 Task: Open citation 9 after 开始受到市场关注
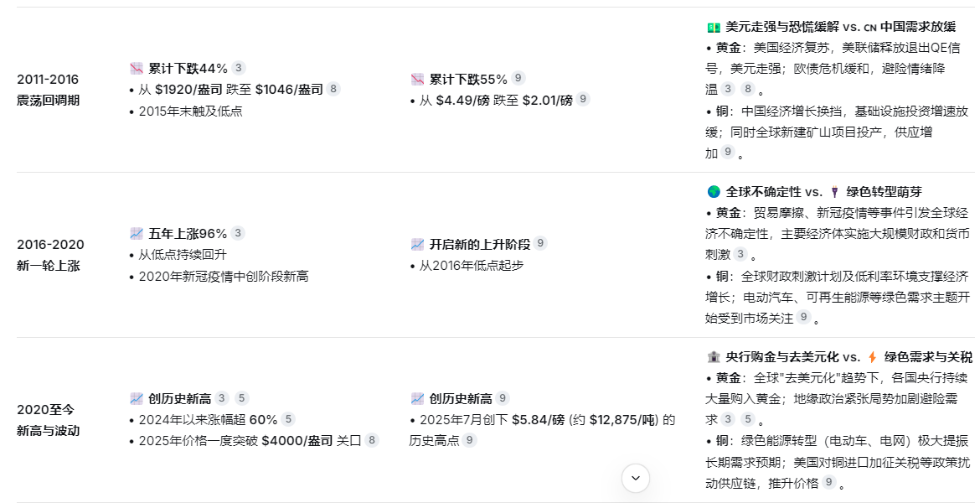click(804, 317)
